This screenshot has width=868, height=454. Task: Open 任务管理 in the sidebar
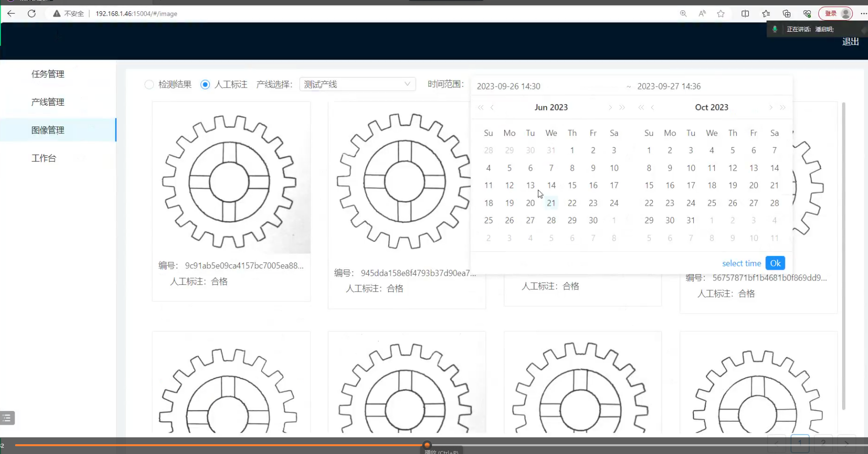[48, 74]
